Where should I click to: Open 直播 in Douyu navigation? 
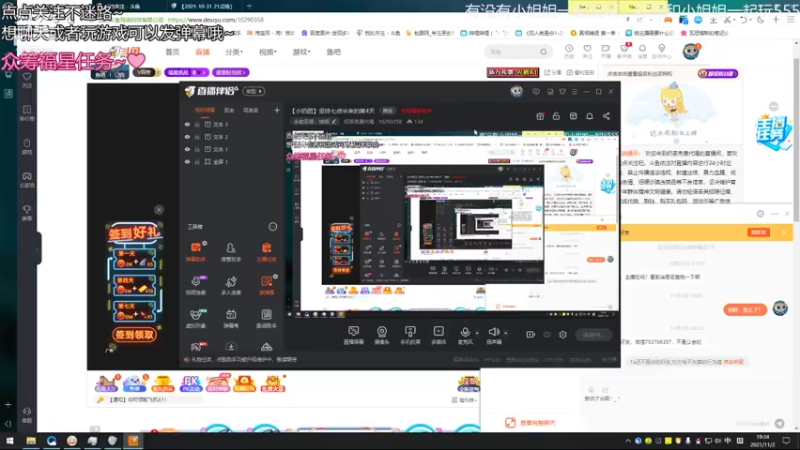(203, 52)
